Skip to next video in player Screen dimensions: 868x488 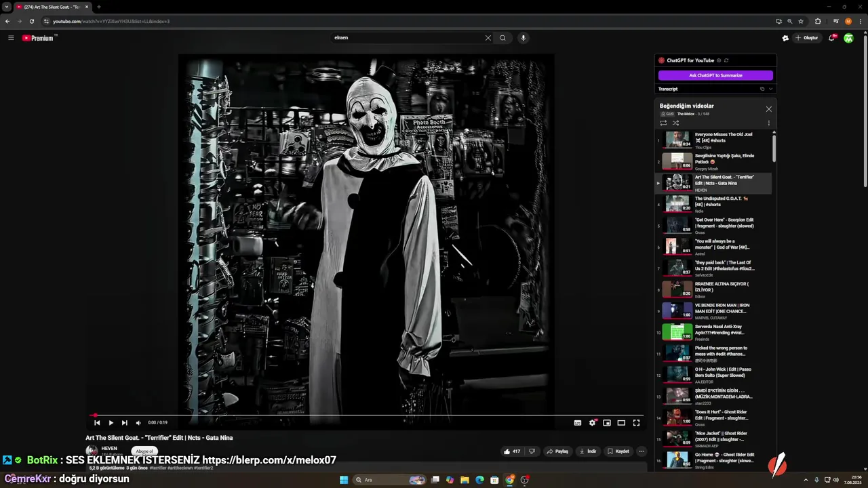click(124, 423)
